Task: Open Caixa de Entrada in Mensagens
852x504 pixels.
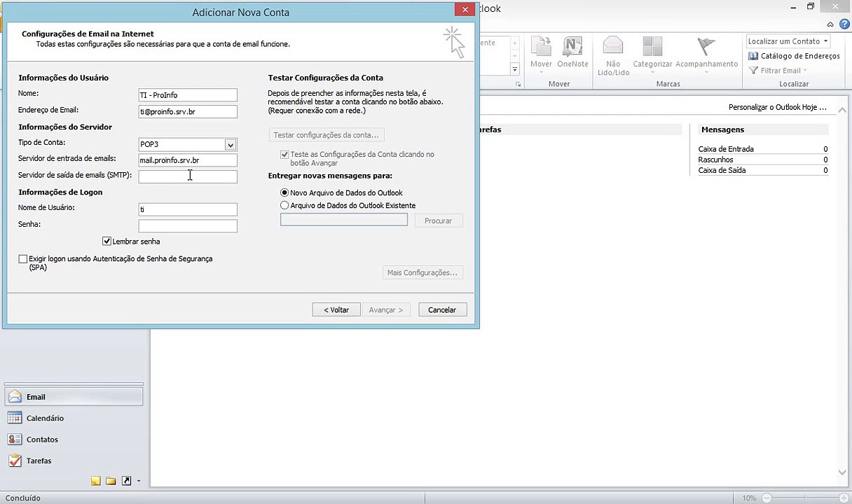Action: [726, 149]
